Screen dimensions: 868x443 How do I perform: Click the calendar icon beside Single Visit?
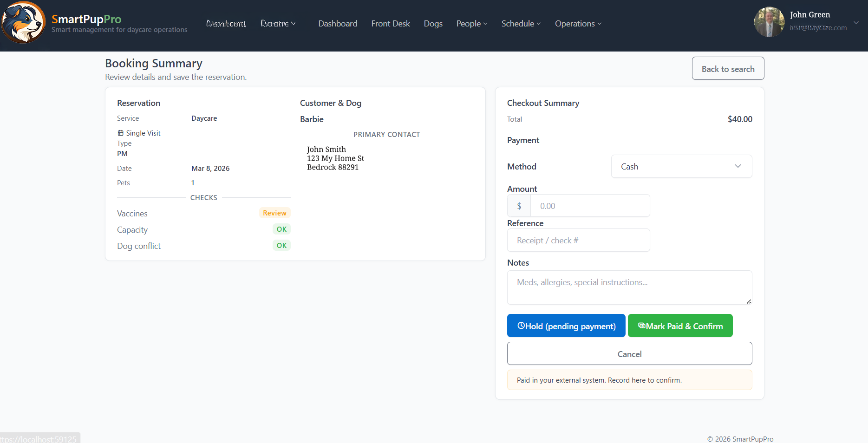coord(121,133)
